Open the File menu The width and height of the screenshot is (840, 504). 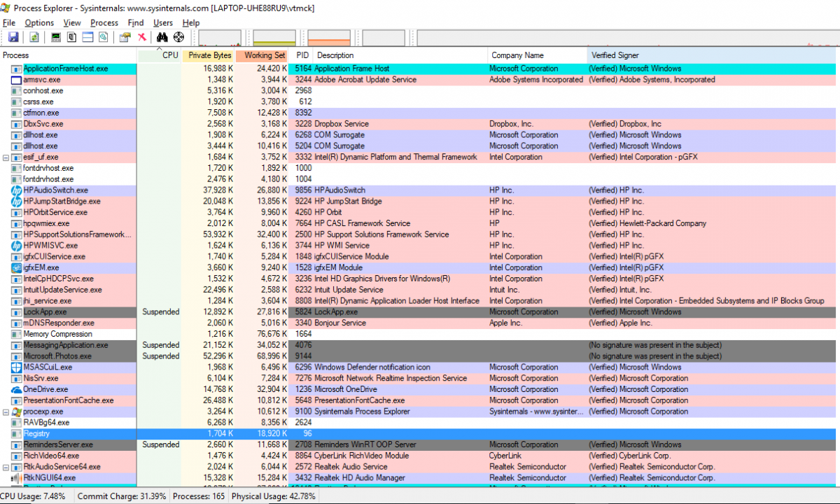click(9, 23)
